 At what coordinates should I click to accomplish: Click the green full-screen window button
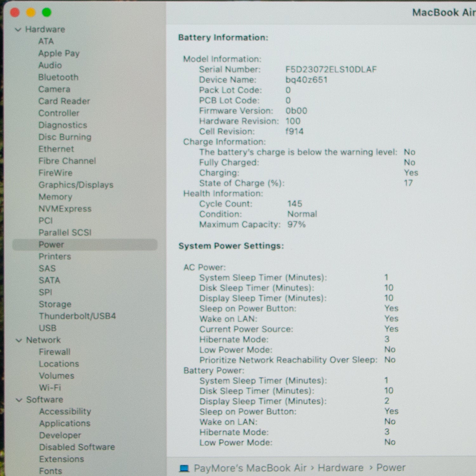tap(47, 12)
